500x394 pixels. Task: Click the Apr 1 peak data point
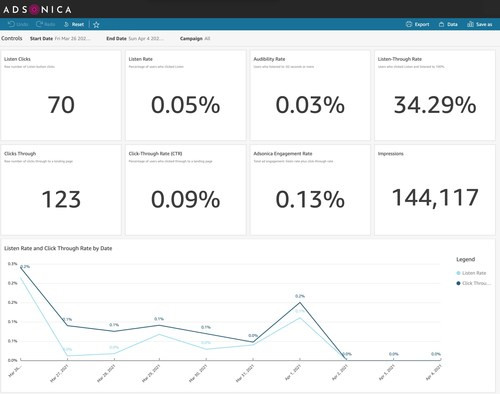300,302
